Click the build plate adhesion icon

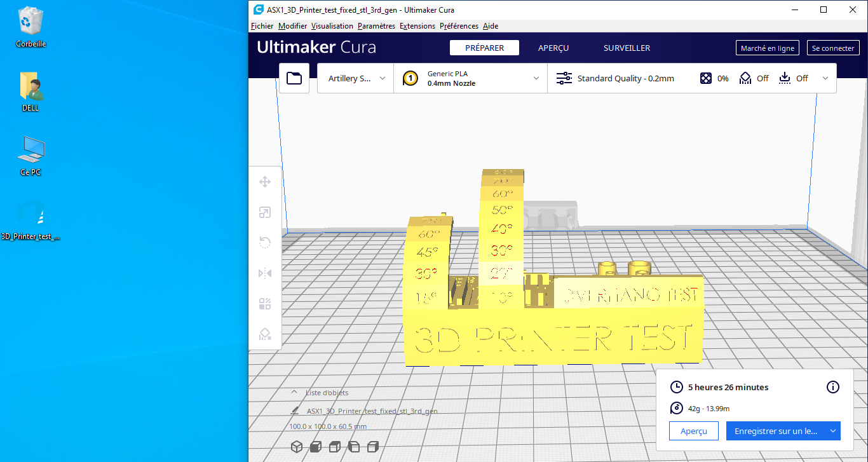coord(785,78)
